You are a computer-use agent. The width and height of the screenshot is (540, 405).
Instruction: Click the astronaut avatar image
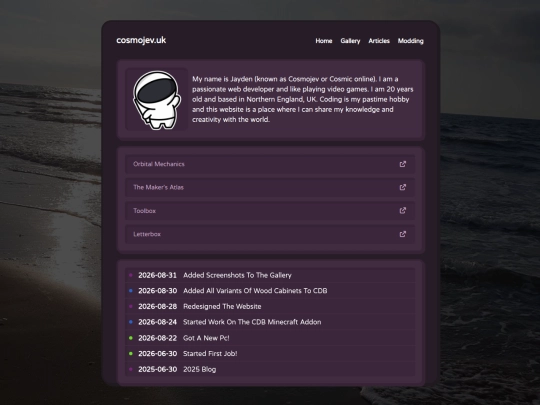point(157,100)
